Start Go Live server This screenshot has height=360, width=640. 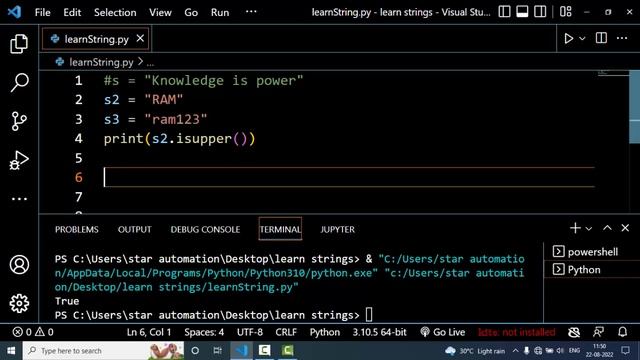pos(442,332)
